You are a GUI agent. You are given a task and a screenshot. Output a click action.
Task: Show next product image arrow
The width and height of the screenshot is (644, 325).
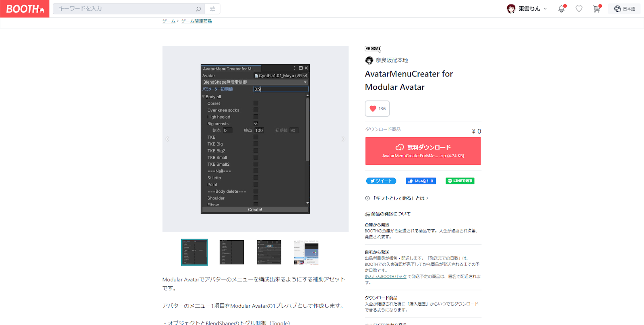pyautogui.click(x=343, y=139)
